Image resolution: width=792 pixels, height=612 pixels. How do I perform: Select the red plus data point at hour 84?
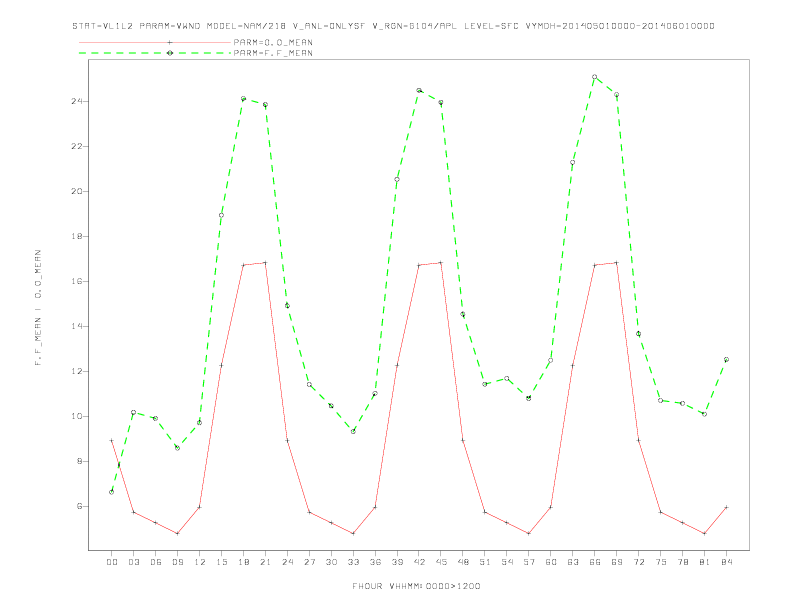tap(726, 507)
